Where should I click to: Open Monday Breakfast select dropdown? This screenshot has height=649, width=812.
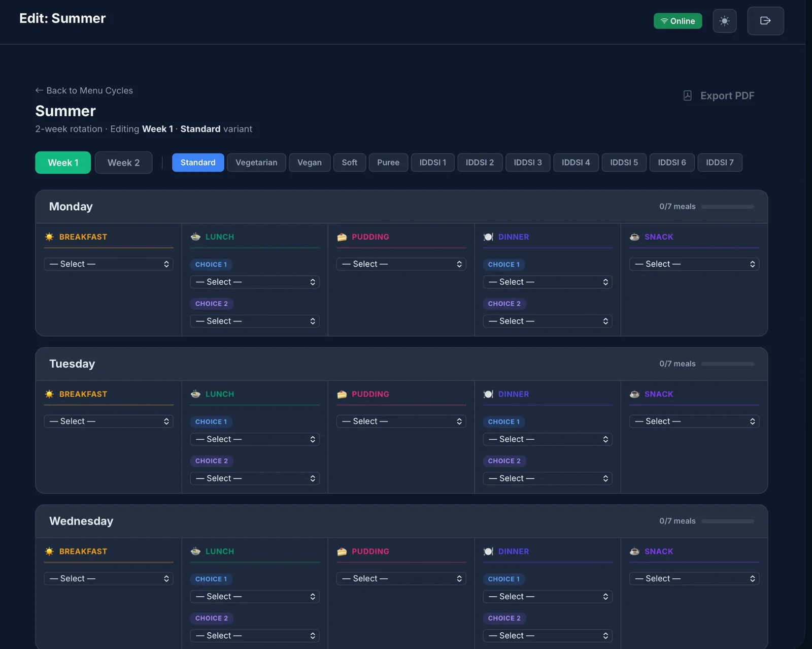109,264
